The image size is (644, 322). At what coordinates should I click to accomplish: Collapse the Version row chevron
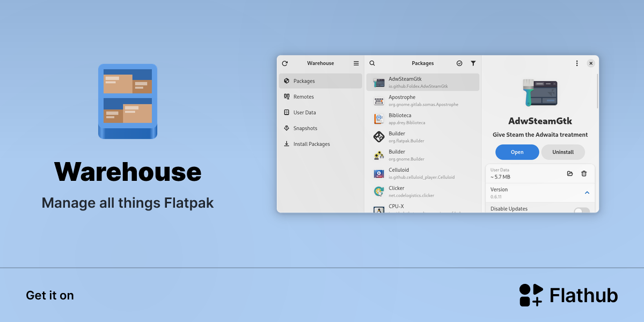pyautogui.click(x=587, y=193)
